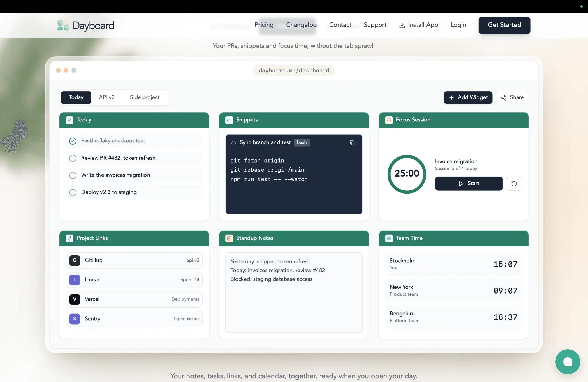Viewport: 588px width, 382px height.
Task: Click the Get Started button
Action: tap(504, 25)
